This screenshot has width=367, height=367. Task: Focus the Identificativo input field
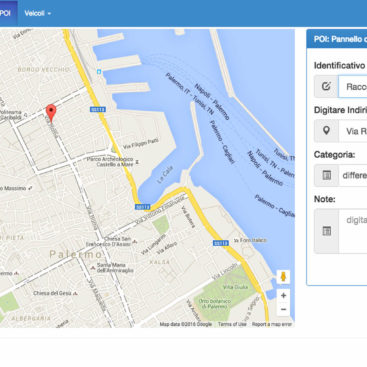pyautogui.click(x=353, y=87)
